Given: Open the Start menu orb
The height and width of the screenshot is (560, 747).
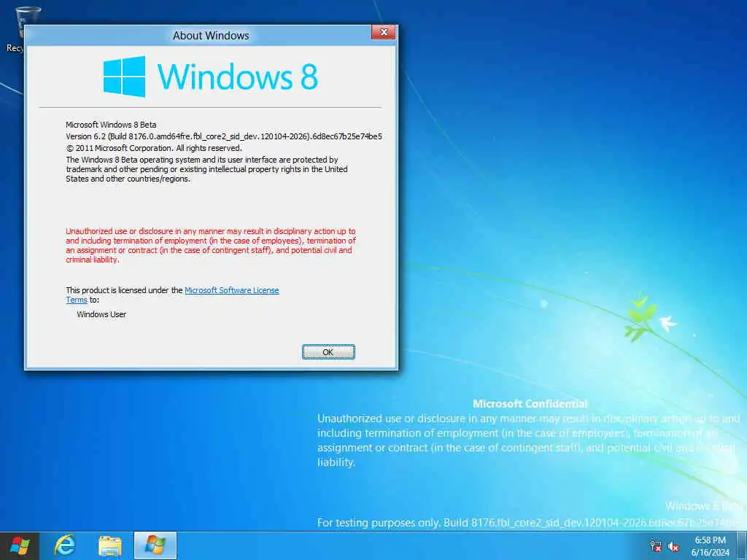Looking at the screenshot, I should (20, 545).
